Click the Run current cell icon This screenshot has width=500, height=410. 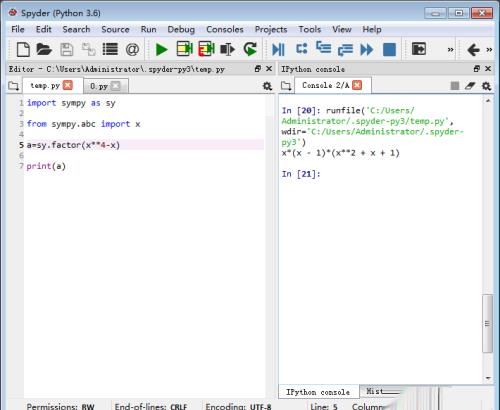coord(184,49)
